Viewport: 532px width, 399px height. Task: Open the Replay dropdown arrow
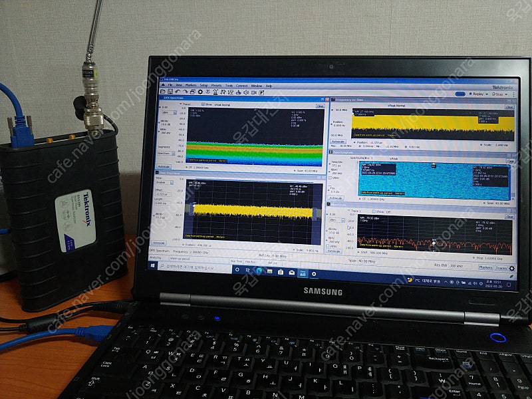coord(486,94)
